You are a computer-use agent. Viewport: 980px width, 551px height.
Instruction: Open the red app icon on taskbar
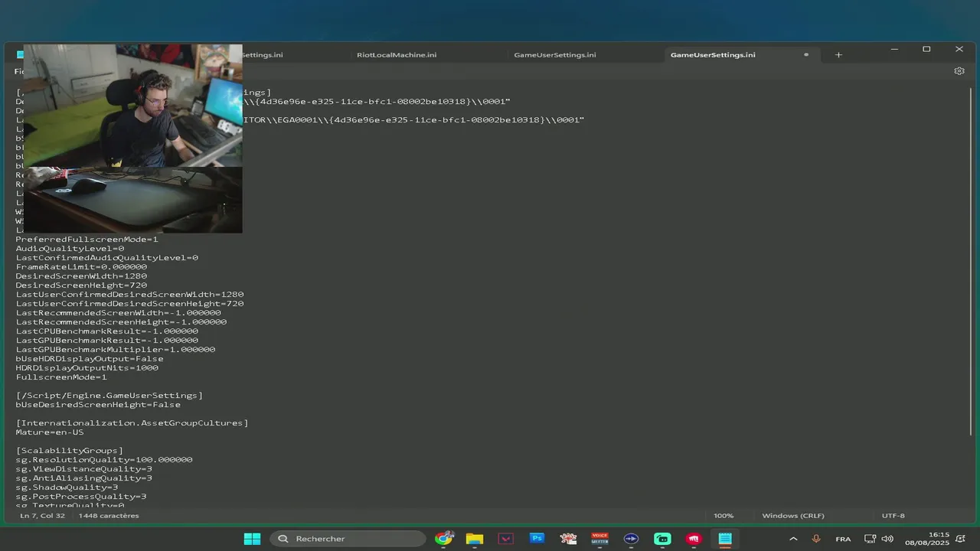(694, 539)
